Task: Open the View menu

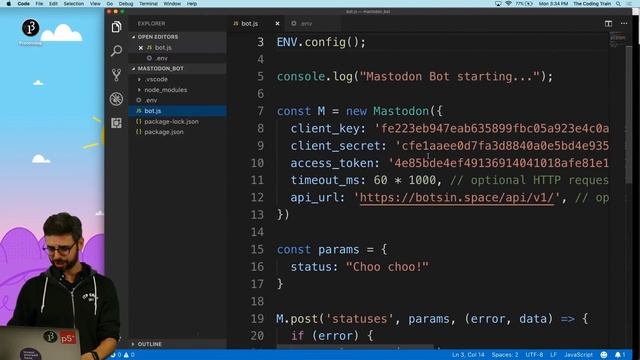Action: (x=95, y=4)
